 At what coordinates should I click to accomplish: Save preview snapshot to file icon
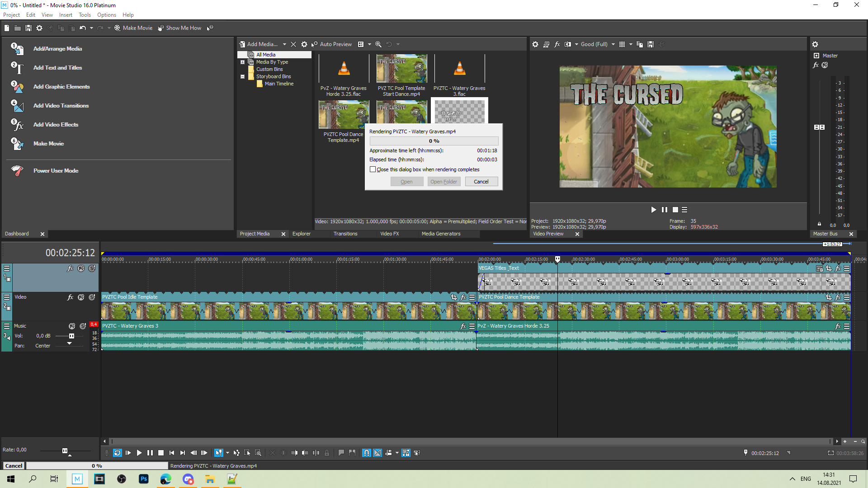651,44
